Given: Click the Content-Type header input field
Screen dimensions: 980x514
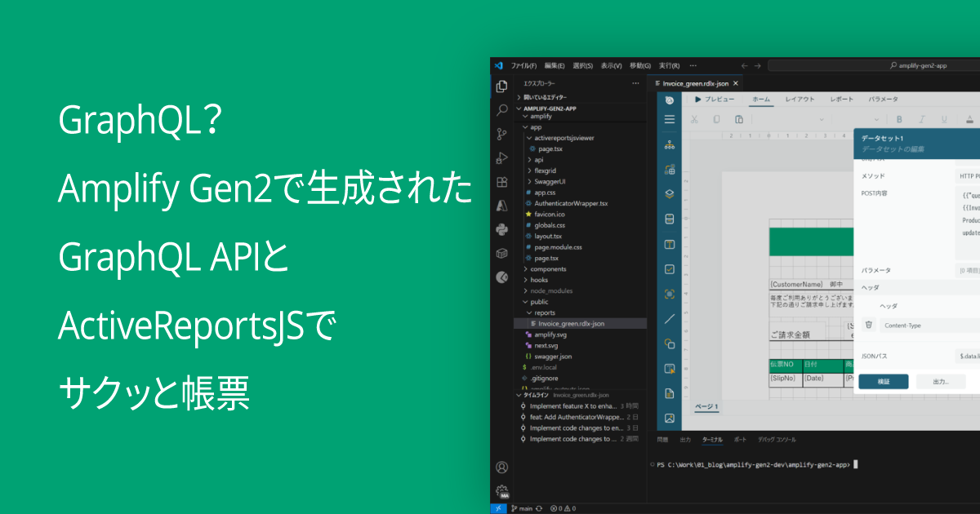Looking at the screenshot, I should pyautogui.click(x=931, y=325).
